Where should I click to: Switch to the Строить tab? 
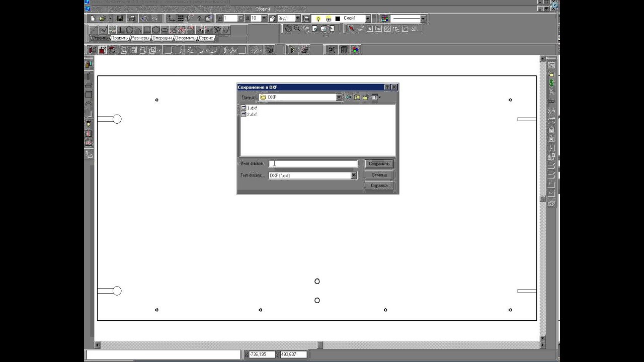pos(100,38)
